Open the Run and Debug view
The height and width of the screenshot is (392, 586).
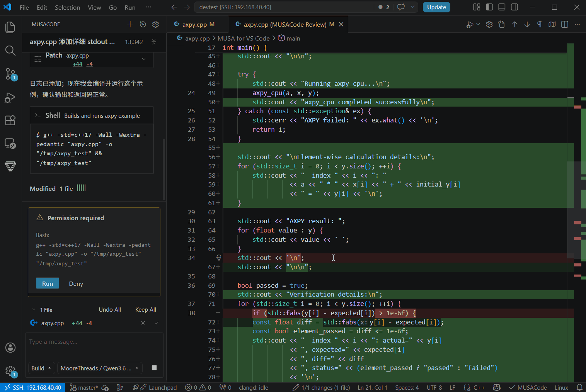(x=10, y=97)
